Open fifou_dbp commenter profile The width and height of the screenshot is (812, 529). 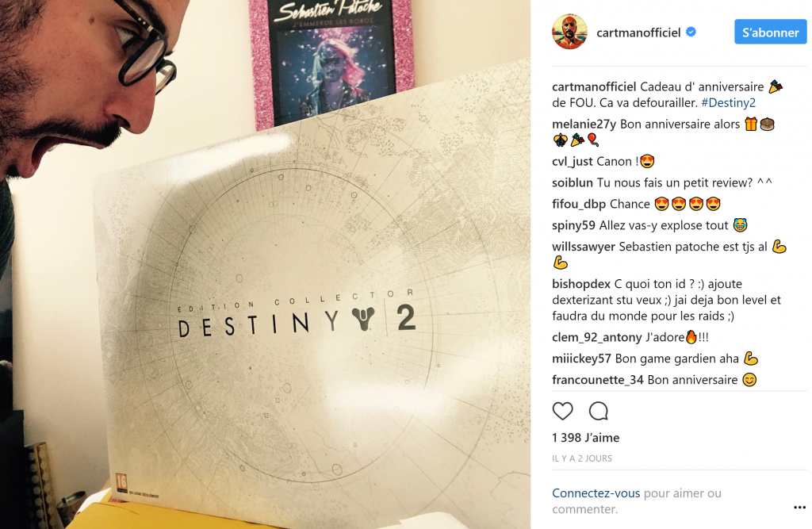[578, 204]
